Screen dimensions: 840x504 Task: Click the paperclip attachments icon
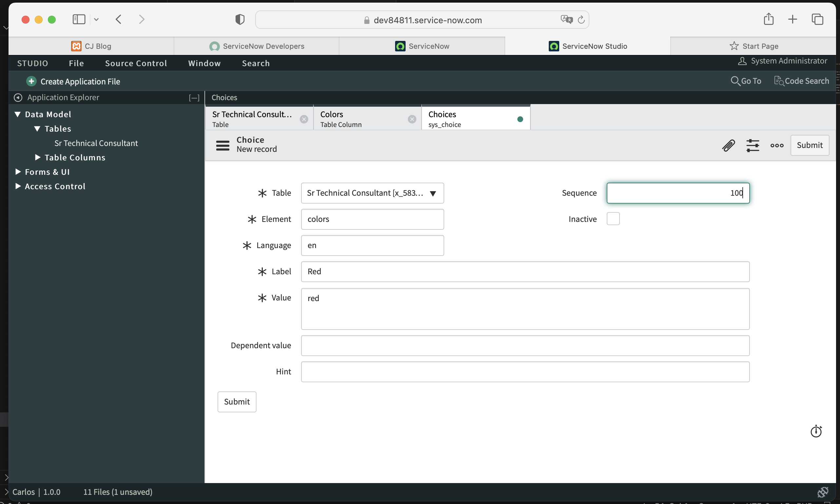[728, 145]
